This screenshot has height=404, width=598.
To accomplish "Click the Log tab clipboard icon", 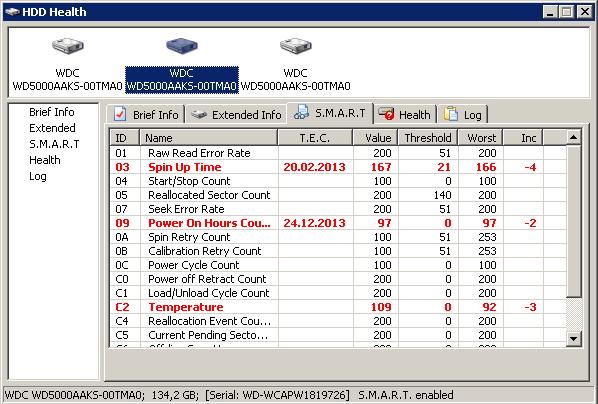I will click(451, 114).
